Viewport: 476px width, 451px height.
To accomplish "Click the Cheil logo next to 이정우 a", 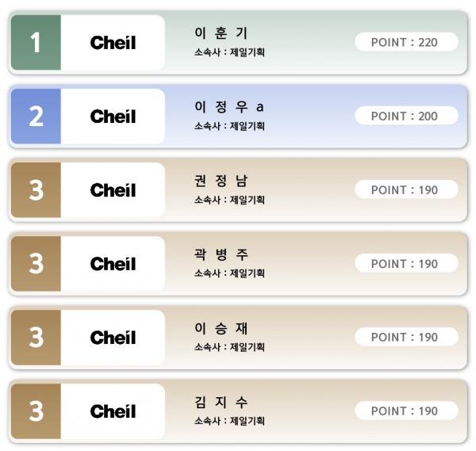I will click(113, 117).
